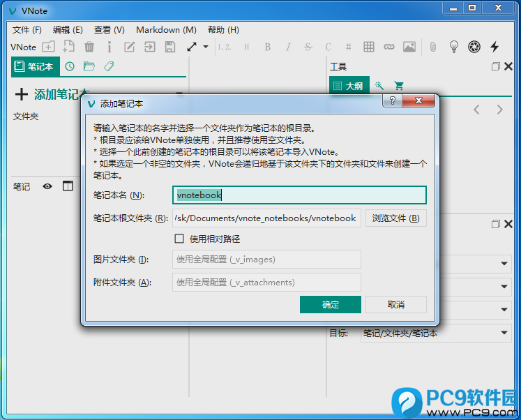Expand the dropdown arrow next to expand icon

click(206, 47)
